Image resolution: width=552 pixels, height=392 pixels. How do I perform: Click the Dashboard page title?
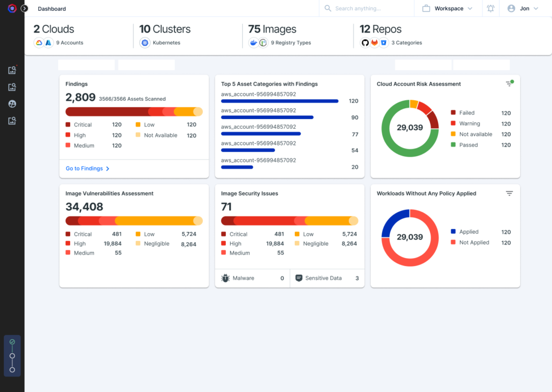(x=52, y=9)
